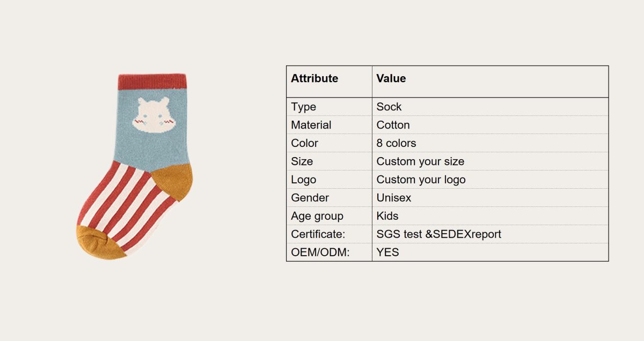Click the "Sock" value cell

pos(389,107)
